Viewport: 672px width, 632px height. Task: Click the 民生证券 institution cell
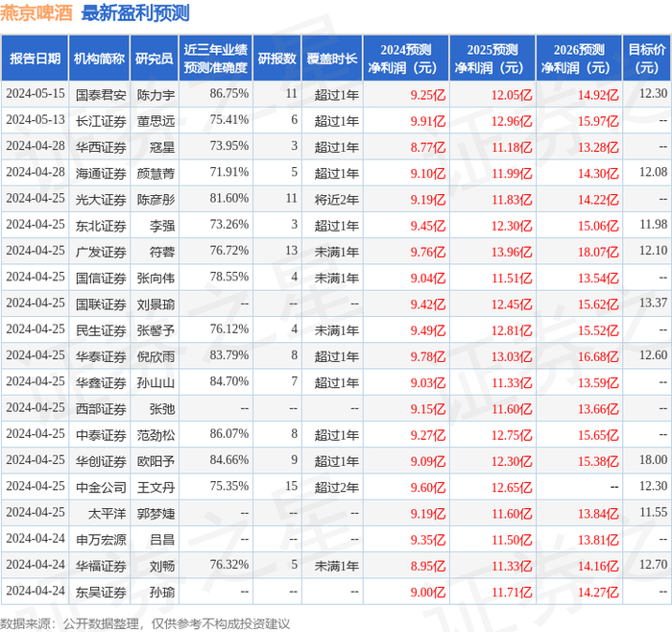click(x=101, y=330)
